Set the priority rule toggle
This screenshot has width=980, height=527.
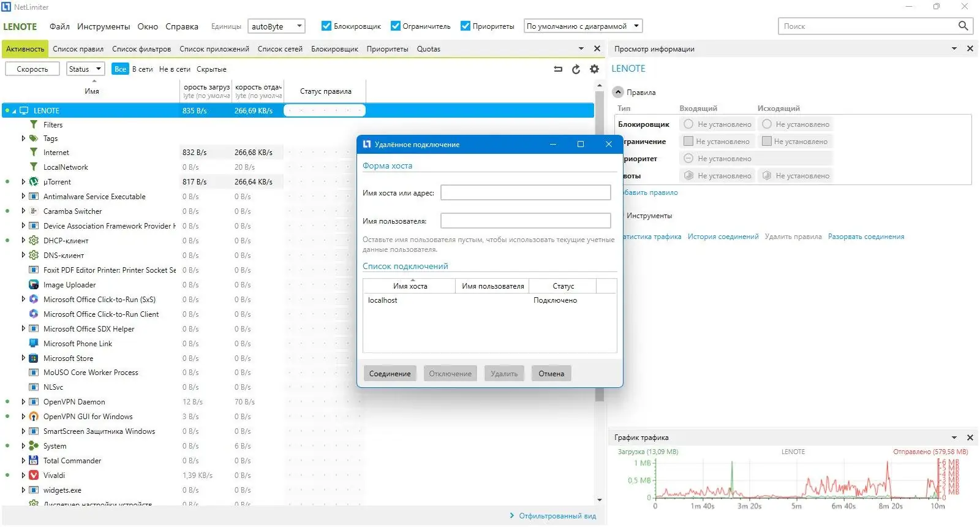[x=688, y=159]
